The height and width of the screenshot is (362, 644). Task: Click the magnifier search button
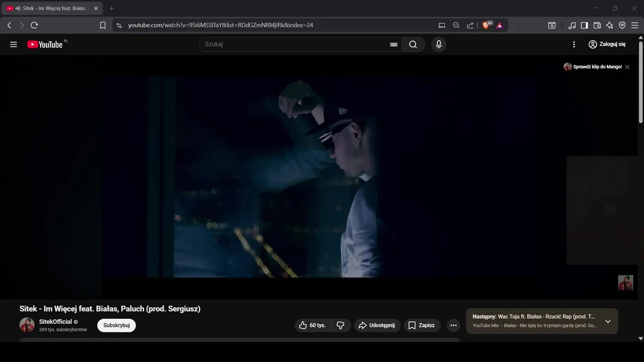pos(413,44)
